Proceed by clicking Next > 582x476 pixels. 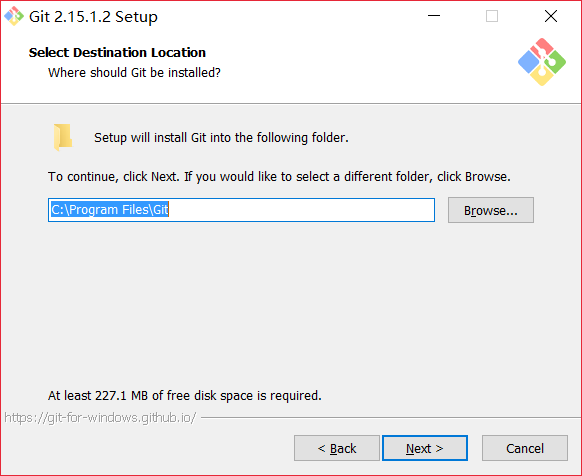[425, 448]
